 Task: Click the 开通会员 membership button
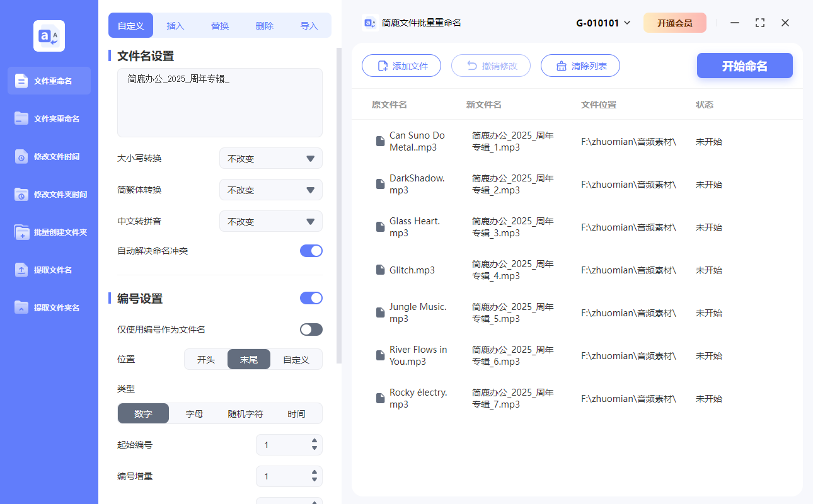tap(675, 22)
